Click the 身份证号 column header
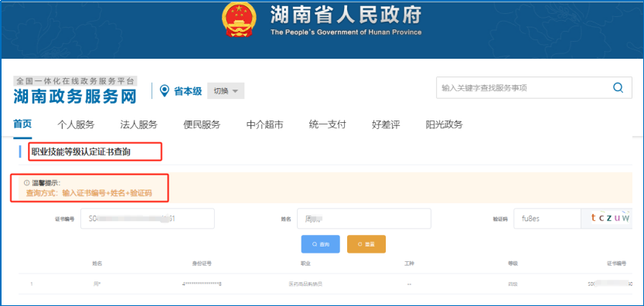Viewport: 644px width, 306px height. 202,263
